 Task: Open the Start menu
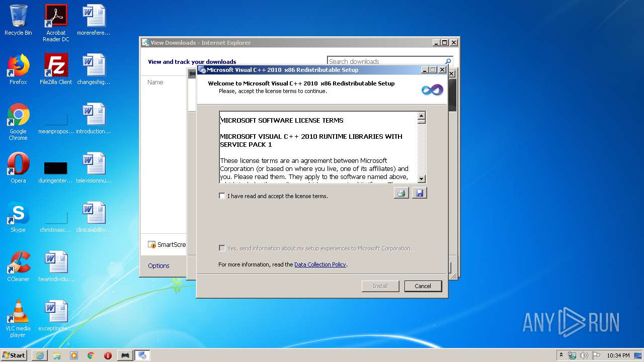coord(14,355)
